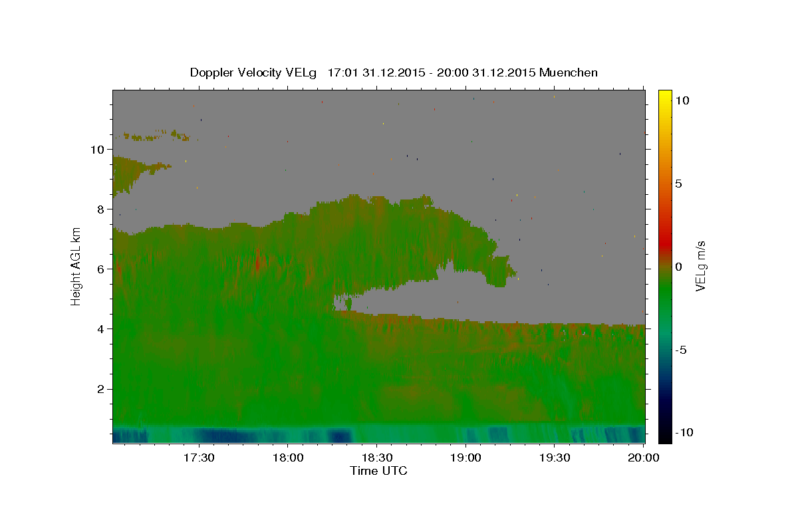Click the 20:00 time tick label

[x=644, y=458]
